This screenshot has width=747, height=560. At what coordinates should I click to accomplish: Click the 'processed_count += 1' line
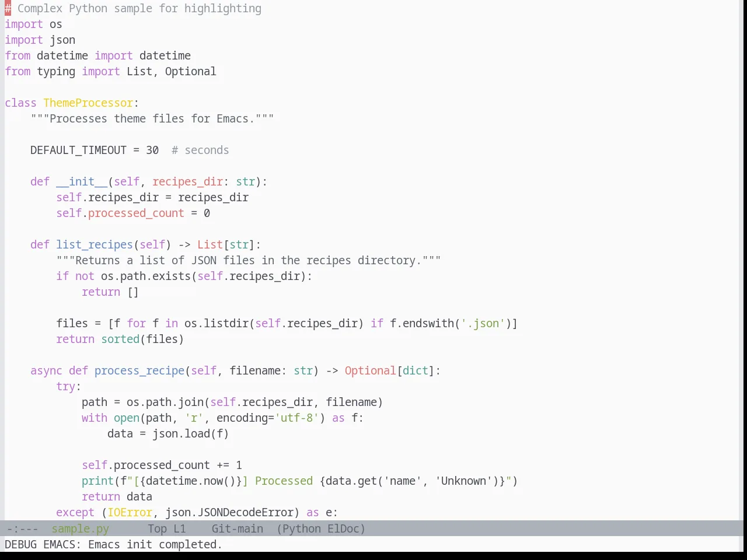[162, 466]
